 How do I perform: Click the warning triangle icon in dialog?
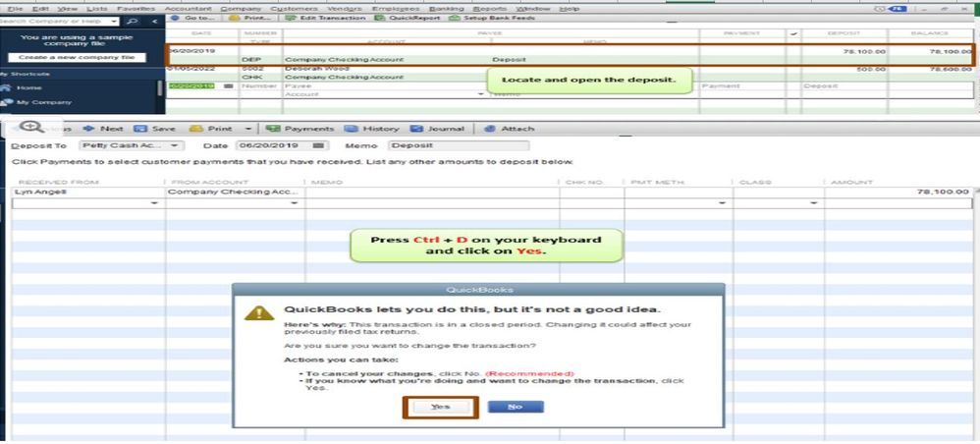click(x=259, y=312)
